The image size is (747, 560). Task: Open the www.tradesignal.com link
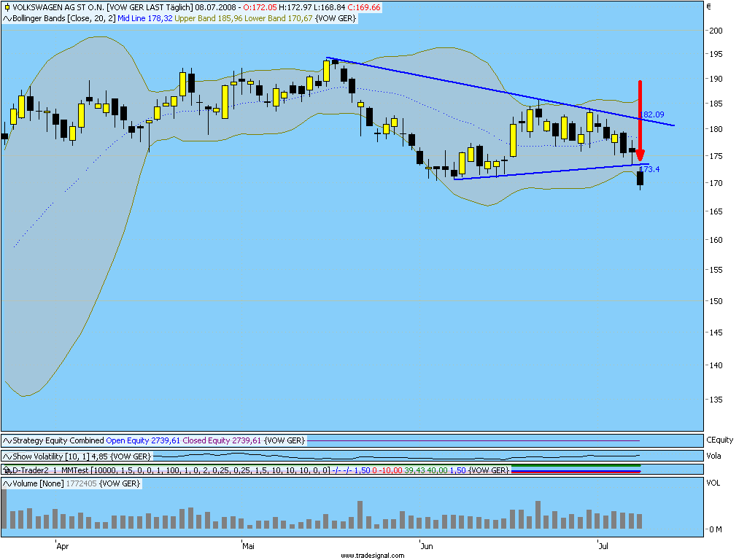373,555
